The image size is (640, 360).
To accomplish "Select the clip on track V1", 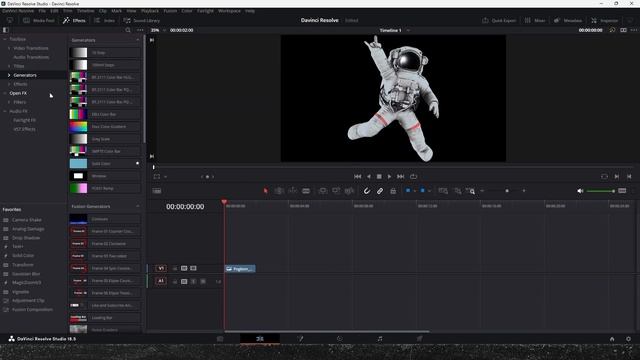I will pos(240,269).
